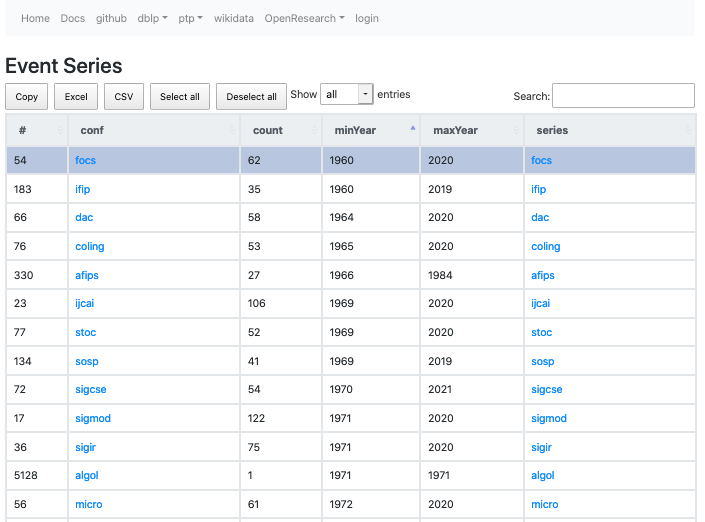Sort table by count column
This screenshot has height=522, width=705.
281,130
